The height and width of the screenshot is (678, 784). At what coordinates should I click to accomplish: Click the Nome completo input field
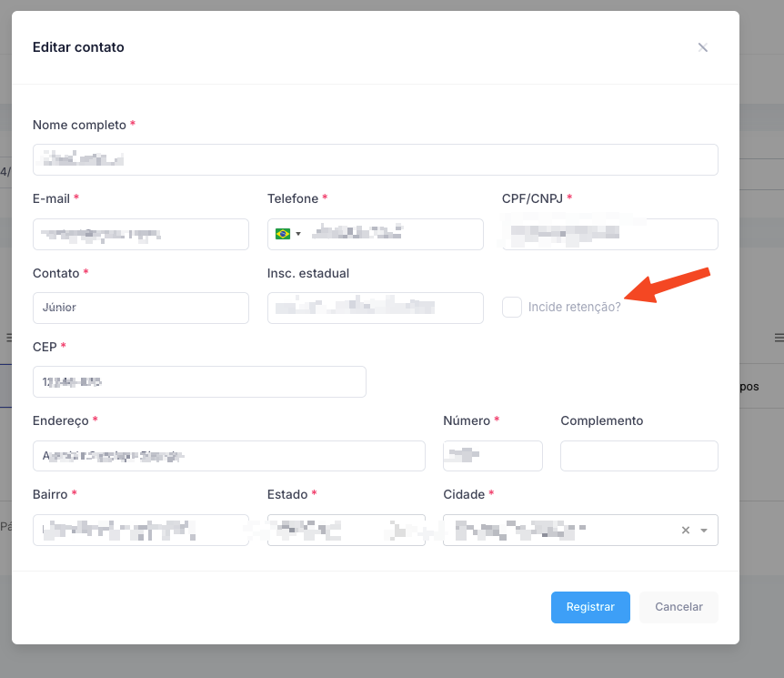point(376,159)
